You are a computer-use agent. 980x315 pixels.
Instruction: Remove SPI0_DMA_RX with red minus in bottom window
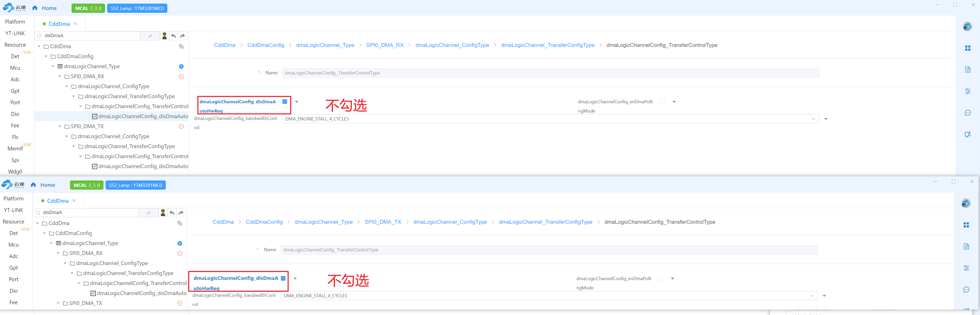pyautogui.click(x=180, y=253)
